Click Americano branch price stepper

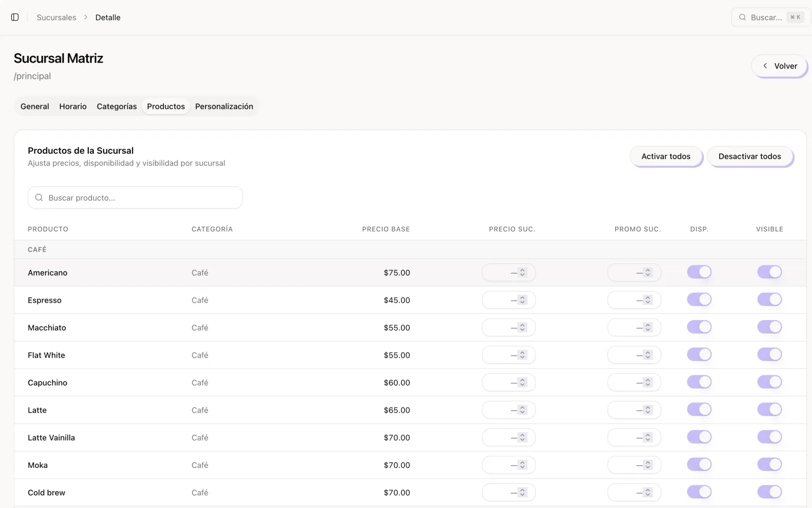tap(522, 273)
